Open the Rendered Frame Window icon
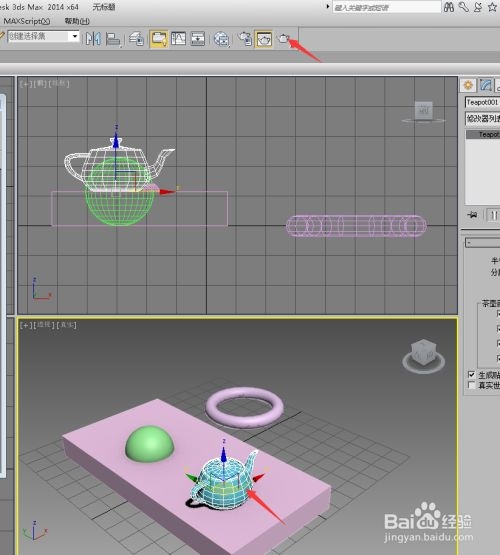 264,39
